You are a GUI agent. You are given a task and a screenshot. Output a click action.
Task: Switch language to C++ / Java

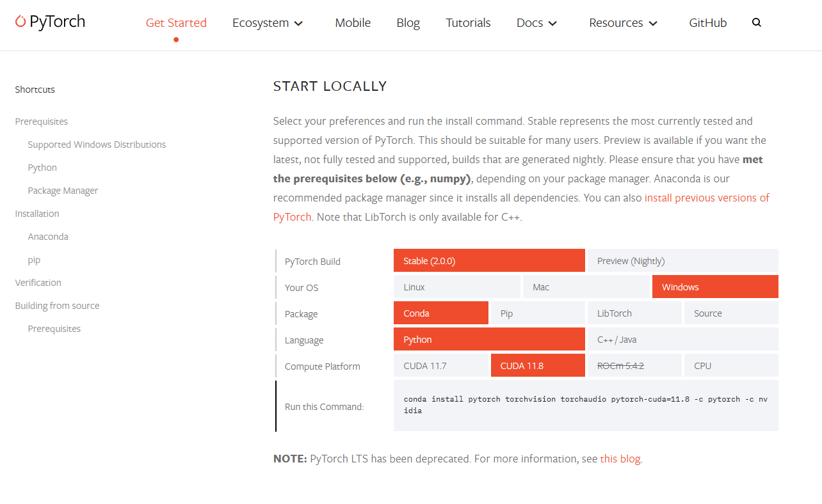(x=682, y=340)
